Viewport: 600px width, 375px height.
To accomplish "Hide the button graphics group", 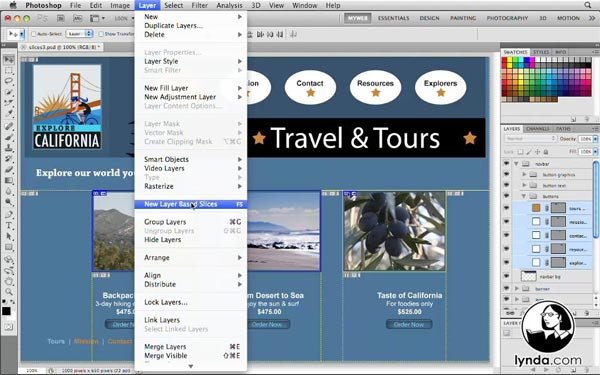I will 507,174.
